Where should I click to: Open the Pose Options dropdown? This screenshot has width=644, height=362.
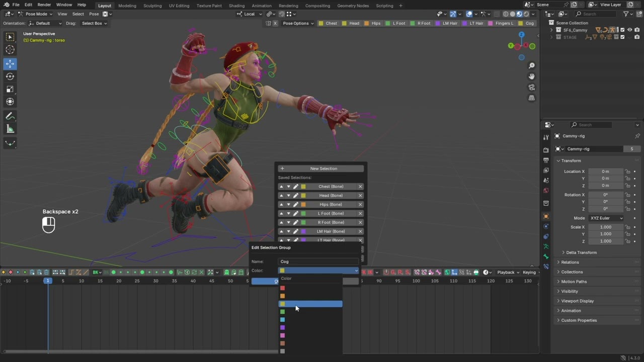click(298, 23)
